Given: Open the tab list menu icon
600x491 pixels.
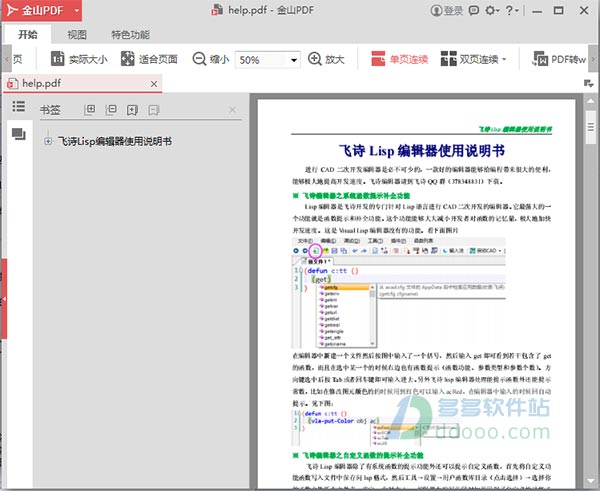Looking at the screenshot, I should point(588,83).
